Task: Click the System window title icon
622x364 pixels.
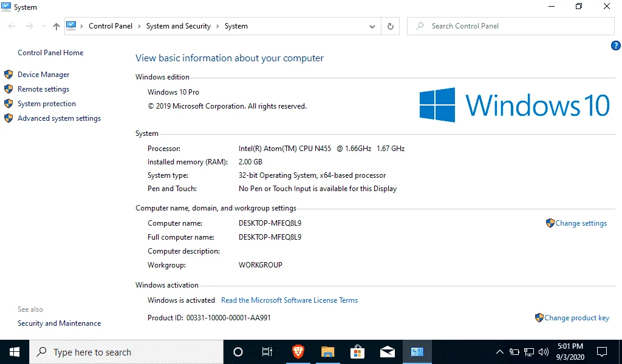Action: tap(6, 6)
